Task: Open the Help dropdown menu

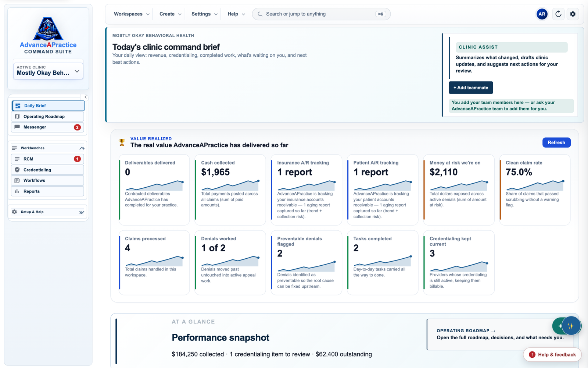Action: pos(236,14)
